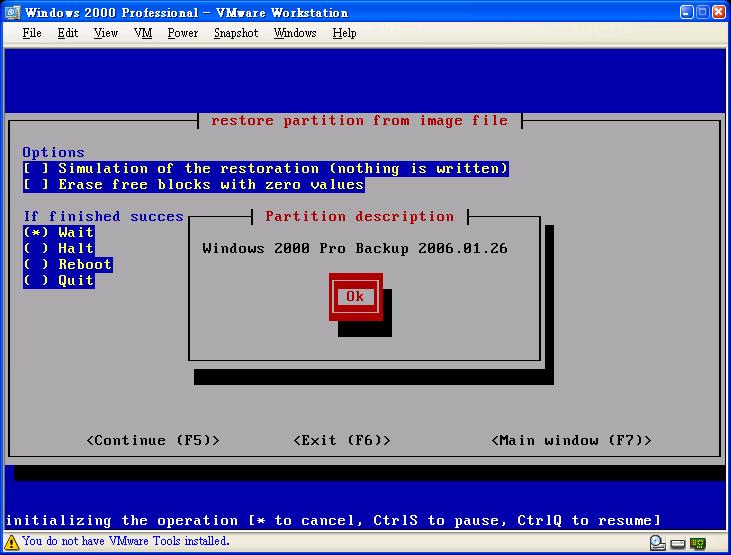Open the VM menu
This screenshot has height=555, width=731.
[x=143, y=33]
